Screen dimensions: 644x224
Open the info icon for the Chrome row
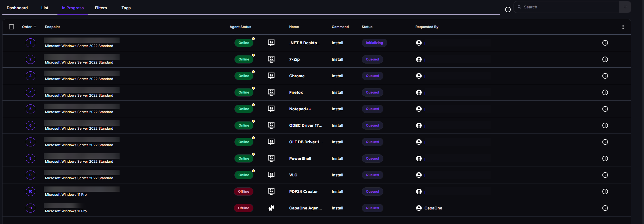point(605,76)
